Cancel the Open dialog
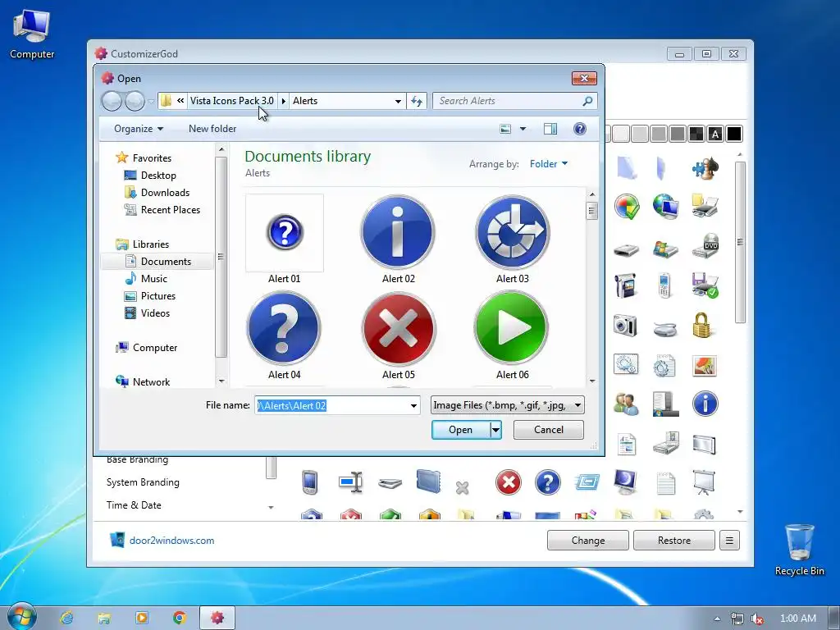840x630 pixels. (x=549, y=430)
